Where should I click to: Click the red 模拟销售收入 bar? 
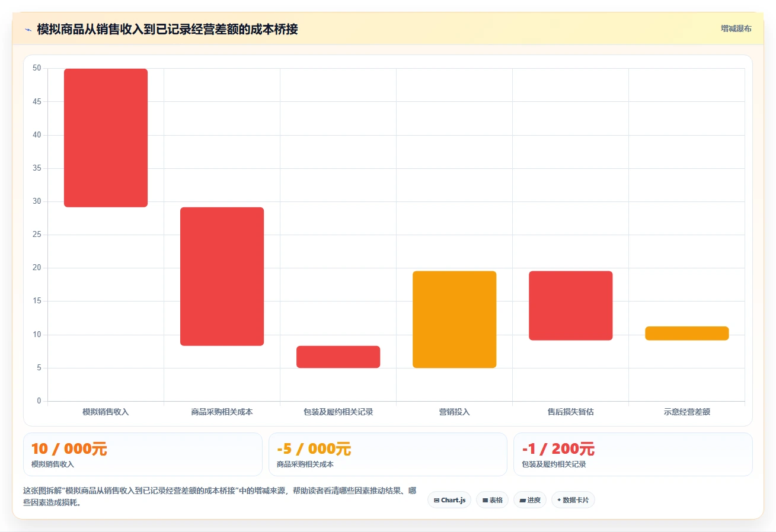click(106, 138)
